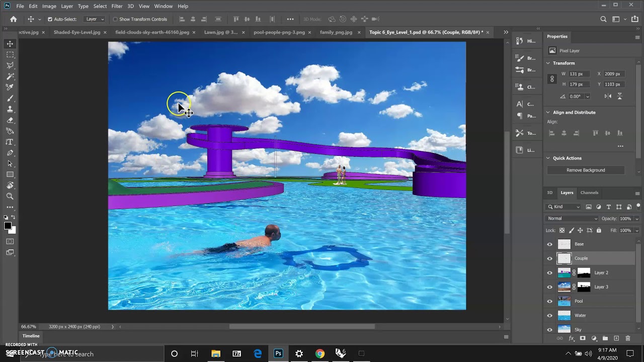Toggle Quick Mask mode
Image resolution: width=644 pixels, height=362 pixels.
10,241
